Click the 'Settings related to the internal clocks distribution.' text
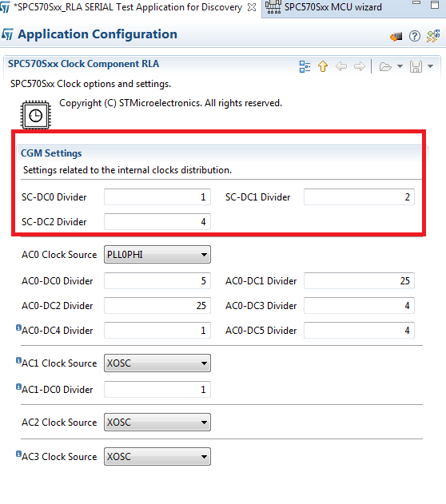Screen dimensions: 446x504 click(x=127, y=170)
